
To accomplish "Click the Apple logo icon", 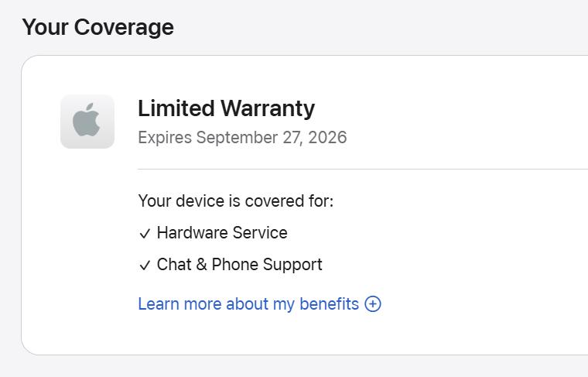I will click(87, 122).
